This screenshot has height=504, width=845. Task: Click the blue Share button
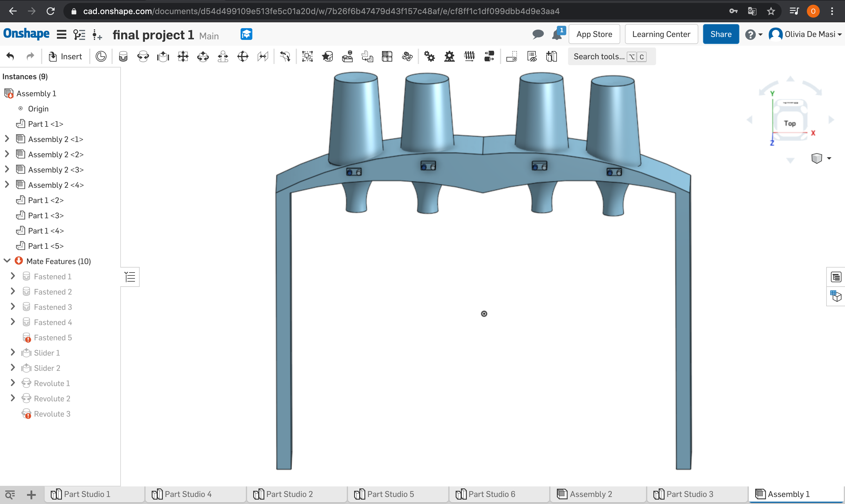(x=721, y=34)
